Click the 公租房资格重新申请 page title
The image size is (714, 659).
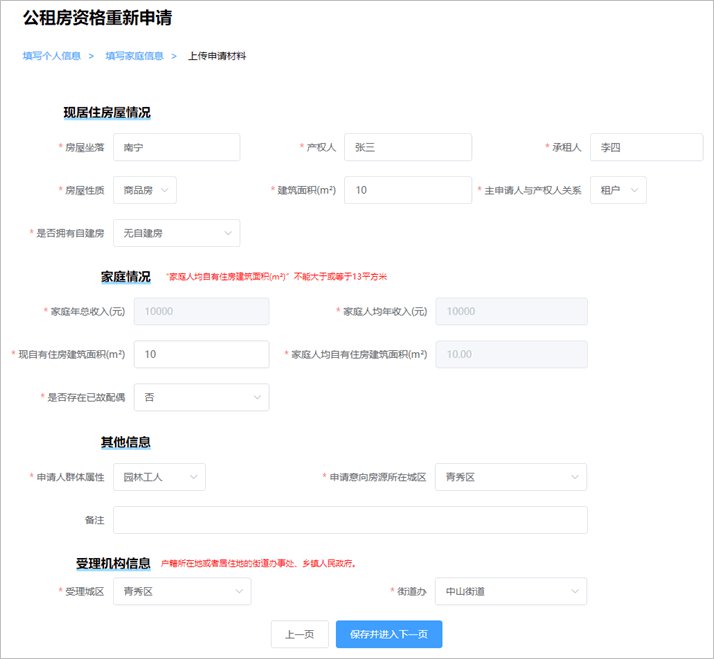pyautogui.click(x=97, y=18)
